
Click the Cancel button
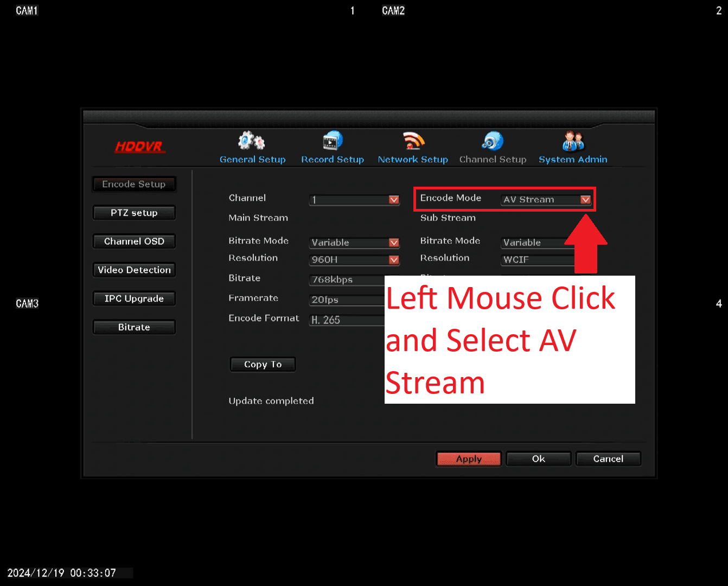click(608, 459)
